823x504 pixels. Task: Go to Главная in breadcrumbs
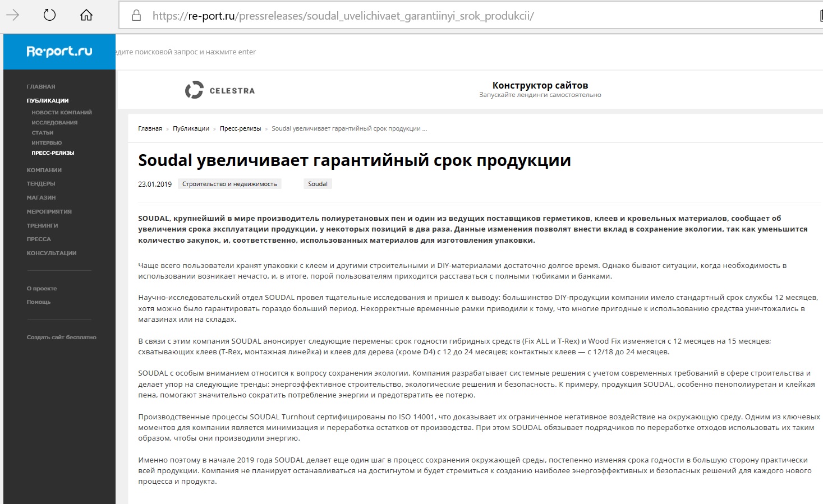150,128
